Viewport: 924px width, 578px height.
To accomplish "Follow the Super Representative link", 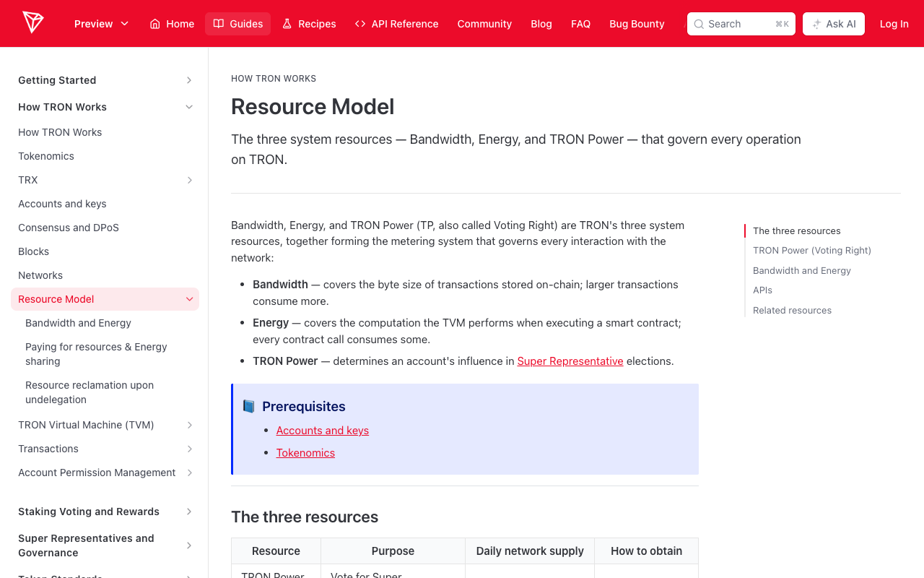I will point(570,361).
